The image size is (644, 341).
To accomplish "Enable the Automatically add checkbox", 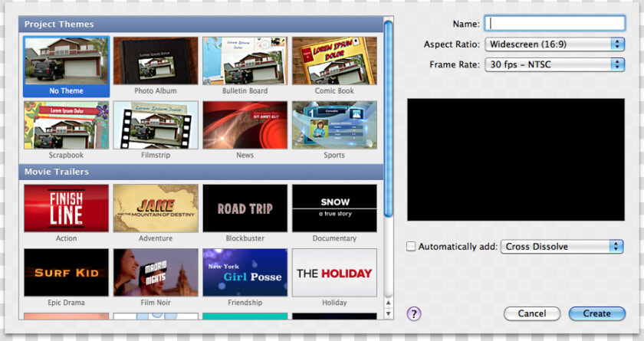I will pyautogui.click(x=411, y=246).
